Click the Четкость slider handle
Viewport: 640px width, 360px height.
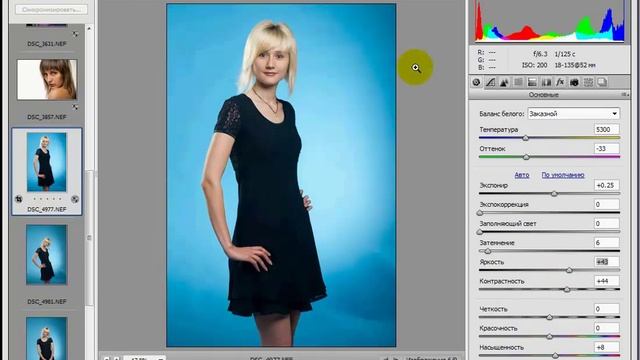549,318
